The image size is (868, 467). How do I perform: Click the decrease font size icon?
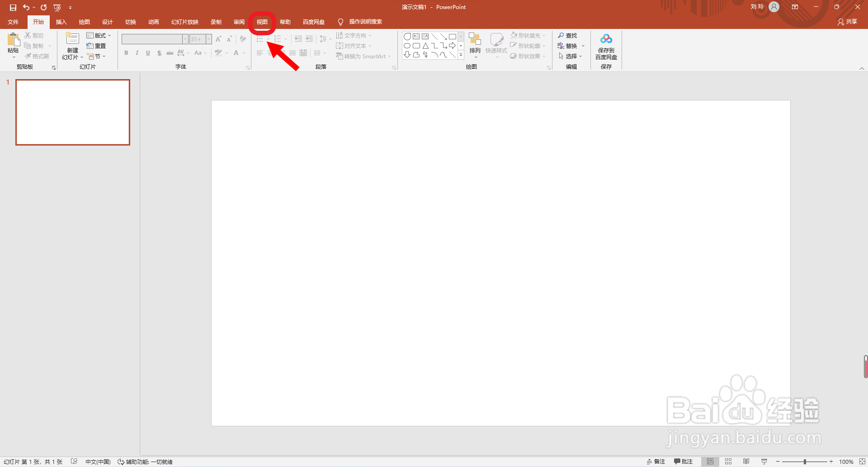tap(229, 39)
